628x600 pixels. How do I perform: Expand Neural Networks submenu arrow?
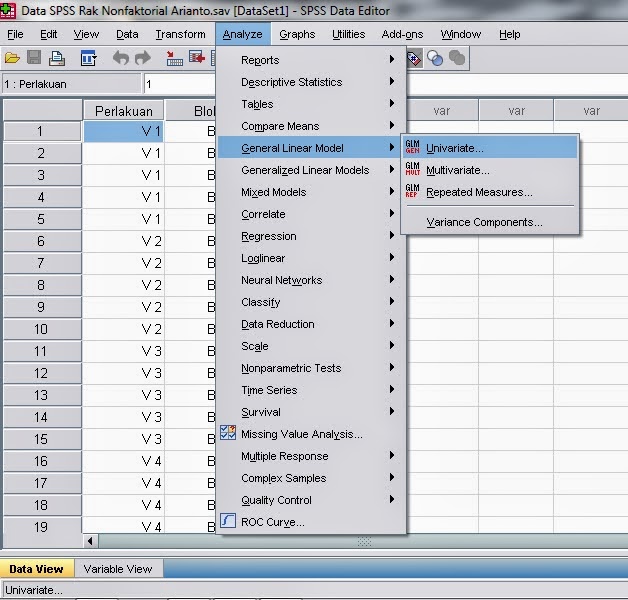point(392,280)
